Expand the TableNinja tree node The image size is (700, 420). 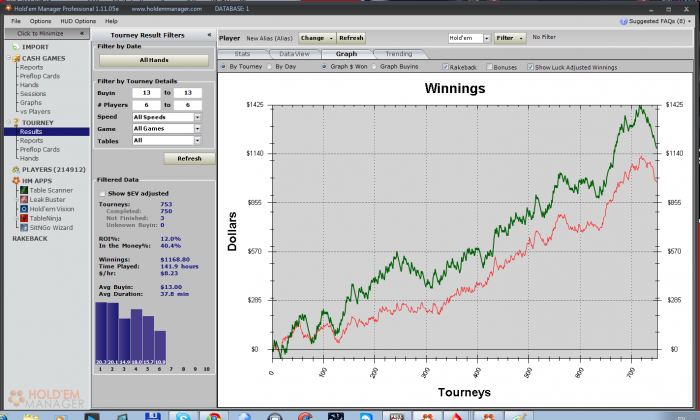click(x=17, y=218)
